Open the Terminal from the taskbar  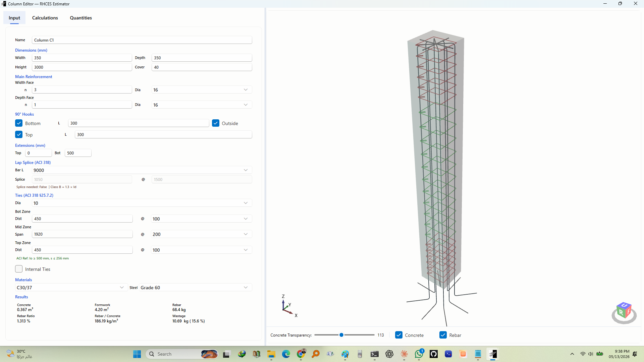coord(375,354)
